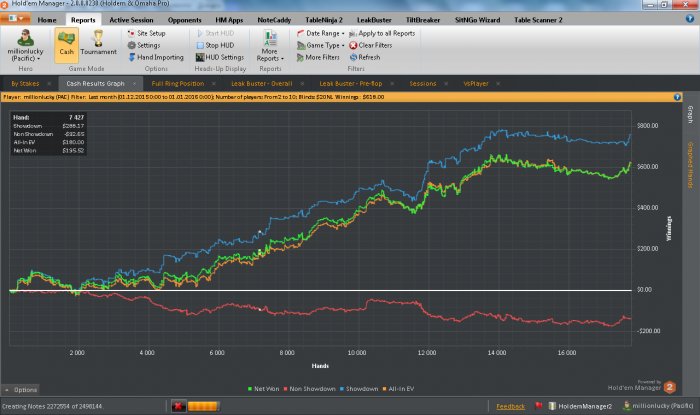
Task: Expand the Date Range dropdown
Action: tap(322, 33)
